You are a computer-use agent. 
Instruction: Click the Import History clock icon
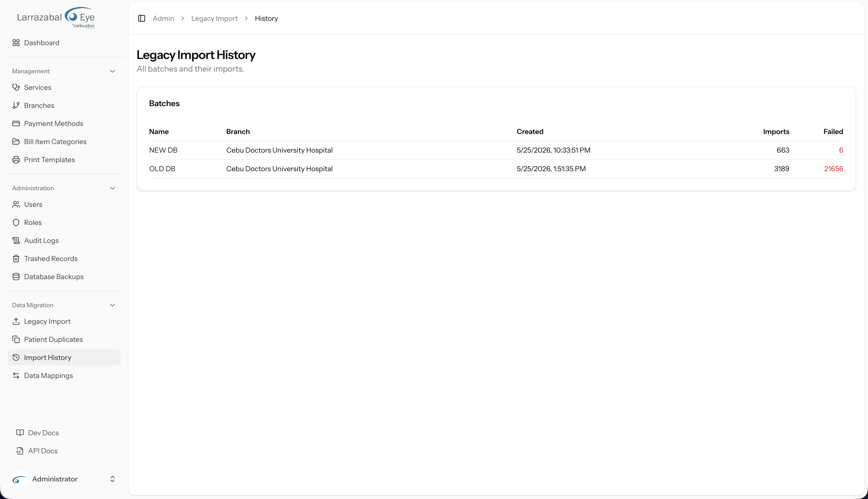click(16, 357)
